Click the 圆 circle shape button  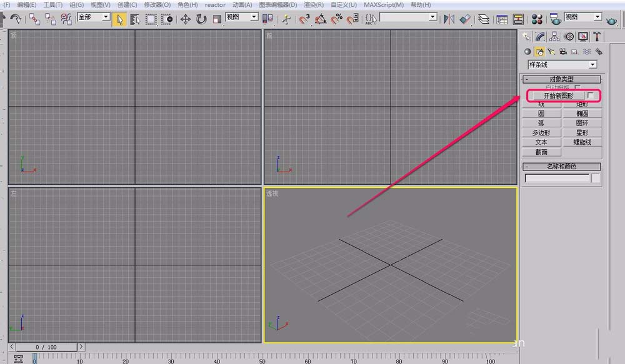point(541,114)
